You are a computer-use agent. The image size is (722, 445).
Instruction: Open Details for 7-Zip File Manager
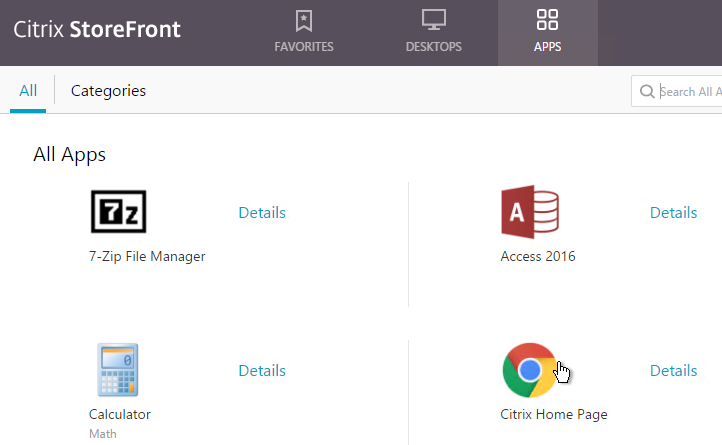(x=262, y=212)
